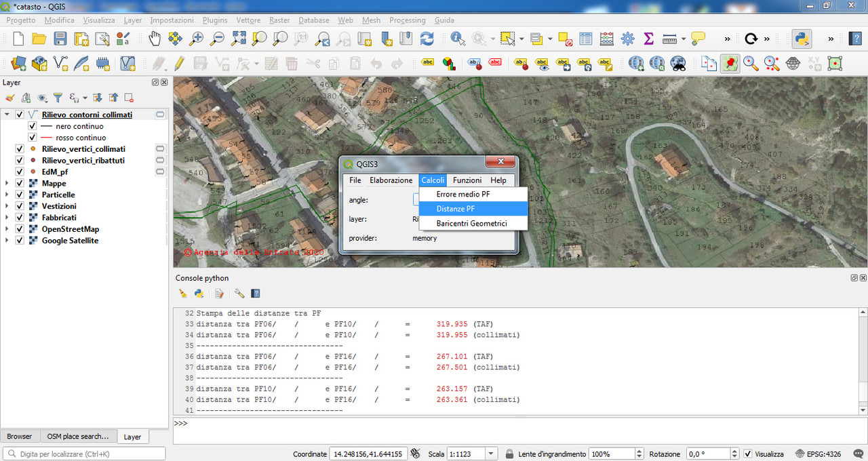Click the Coordinate field in status bar

tap(368, 454)
